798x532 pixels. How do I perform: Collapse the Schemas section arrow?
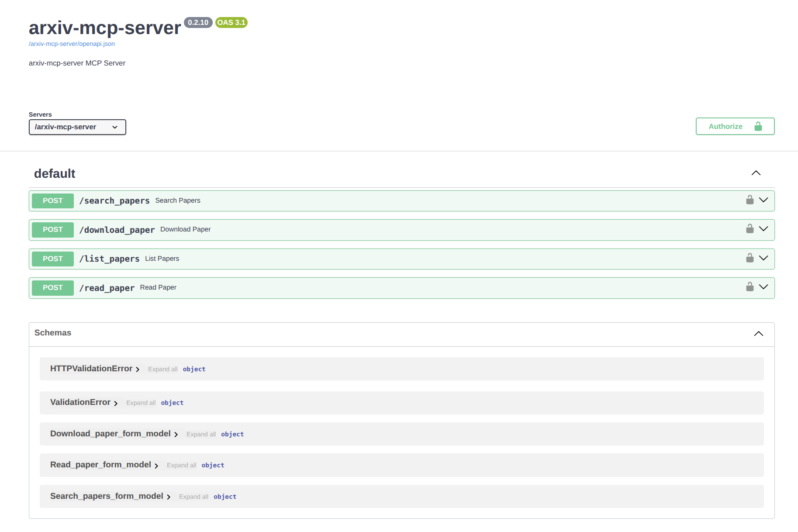tap(759, 334)
